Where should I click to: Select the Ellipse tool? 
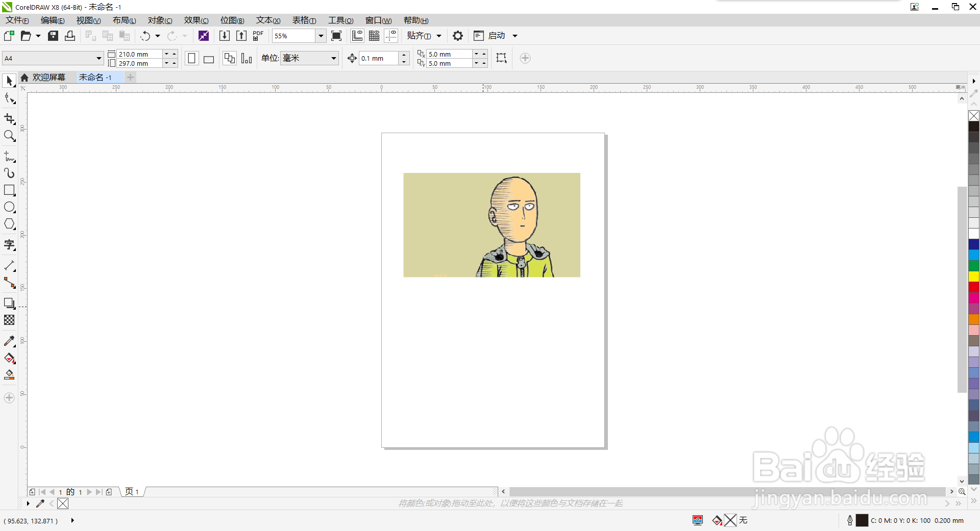[9, 207]
